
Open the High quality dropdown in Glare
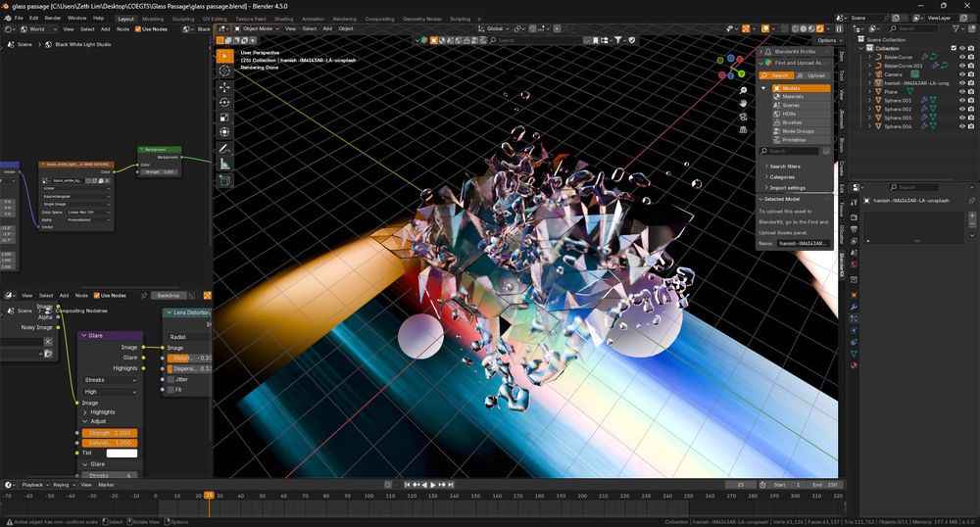pos(110,392)
